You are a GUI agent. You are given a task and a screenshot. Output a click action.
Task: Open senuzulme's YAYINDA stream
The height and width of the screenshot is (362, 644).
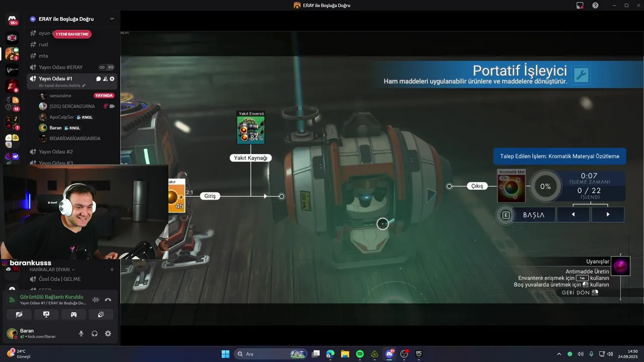point(104,96)
